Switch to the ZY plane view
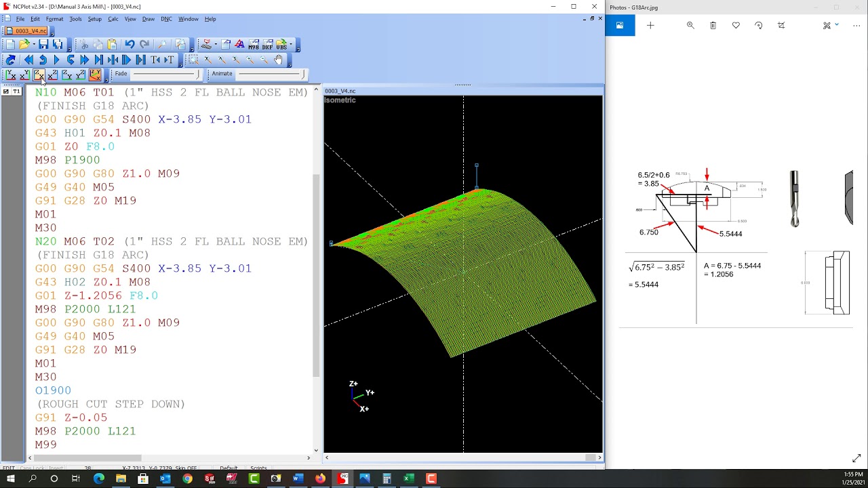The width and height of the screenshot is (868, 488). [x=66, y=75]
